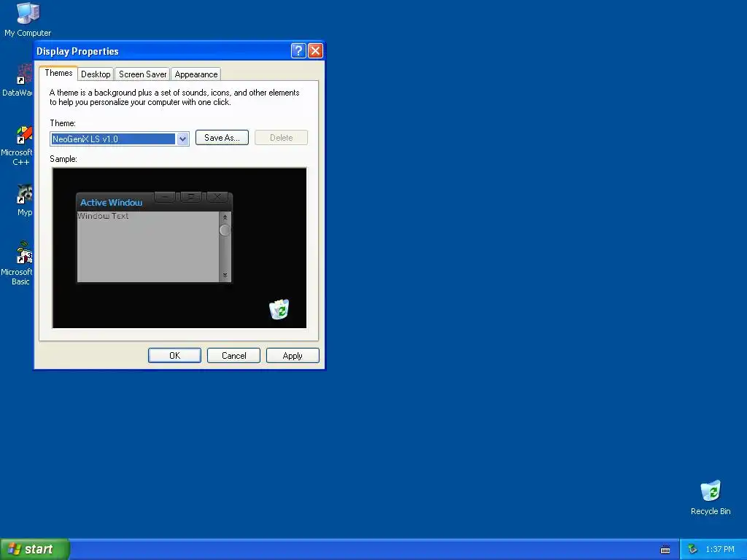Click the sample window close button
This screenshot has height=560, width=747.
[217, 196]
